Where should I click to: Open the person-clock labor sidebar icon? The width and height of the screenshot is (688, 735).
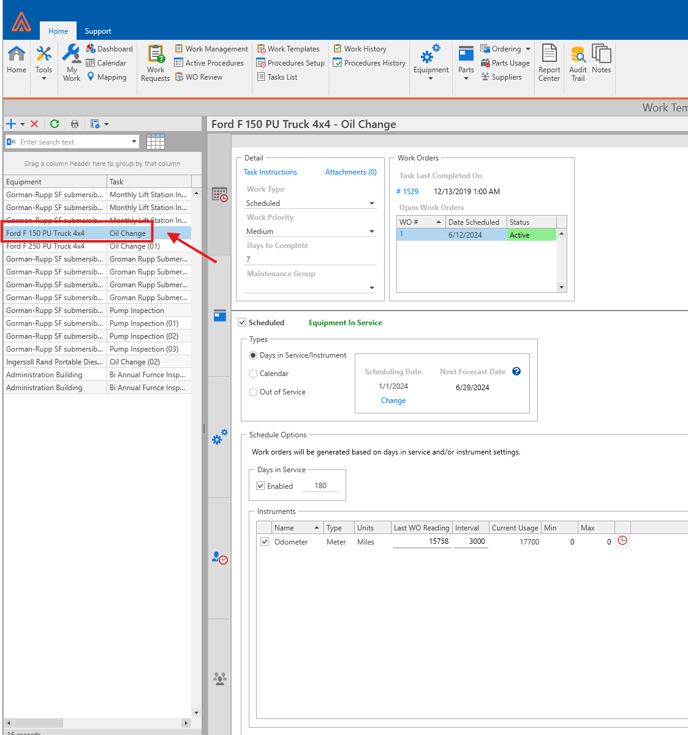point(219,558)
